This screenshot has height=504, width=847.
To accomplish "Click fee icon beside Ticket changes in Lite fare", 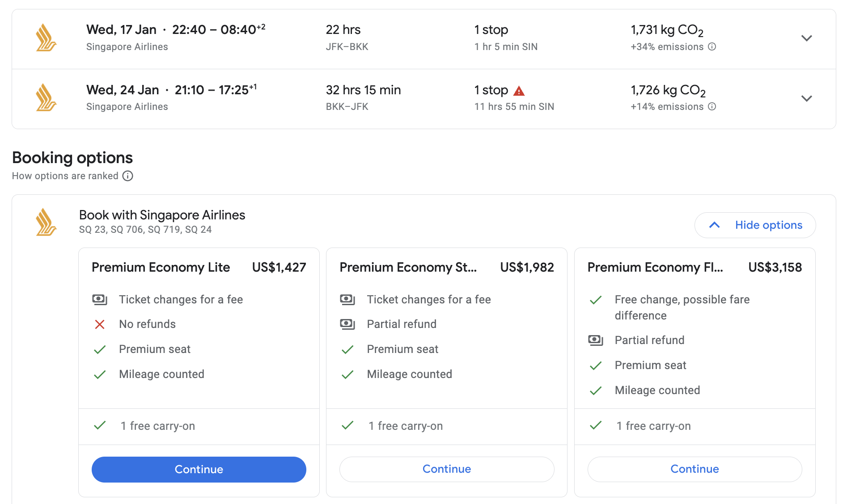I will [100, 299].
